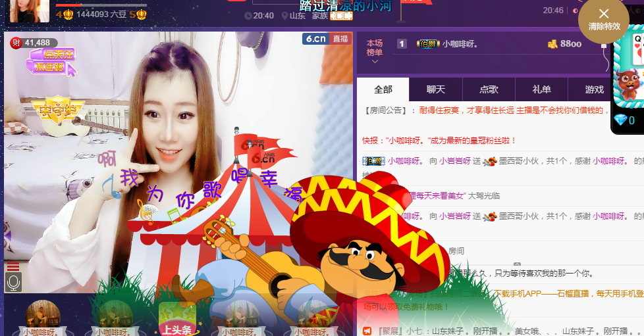Click the 快报 crown fan news line
This screenshot has height=336, width=644.
(x=439, y=141)
